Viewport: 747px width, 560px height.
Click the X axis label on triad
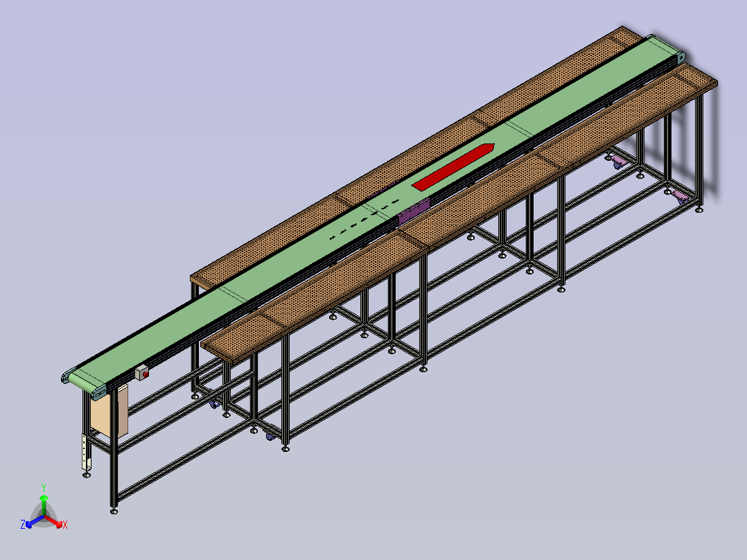(x=65, y=525)
